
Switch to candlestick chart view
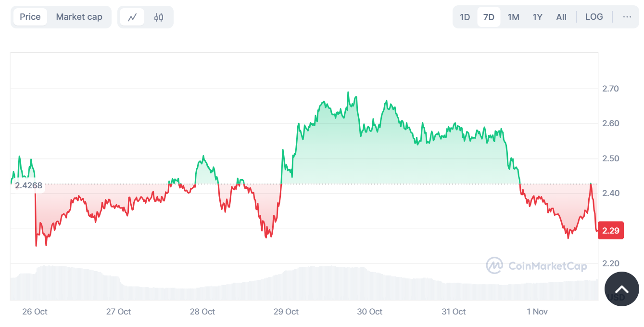tap(159, 17)
